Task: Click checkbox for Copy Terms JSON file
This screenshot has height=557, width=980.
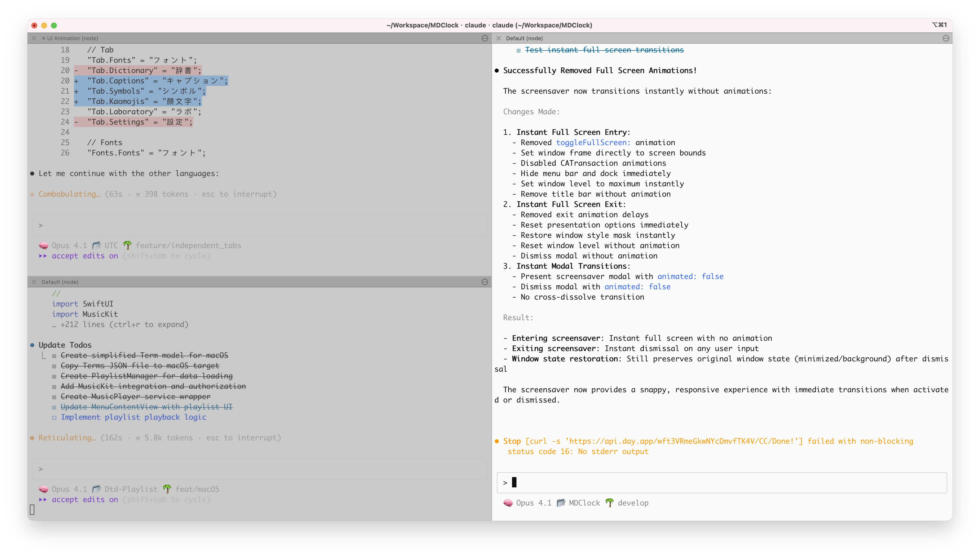Action: pyautogui.click(x=54, y=366)
